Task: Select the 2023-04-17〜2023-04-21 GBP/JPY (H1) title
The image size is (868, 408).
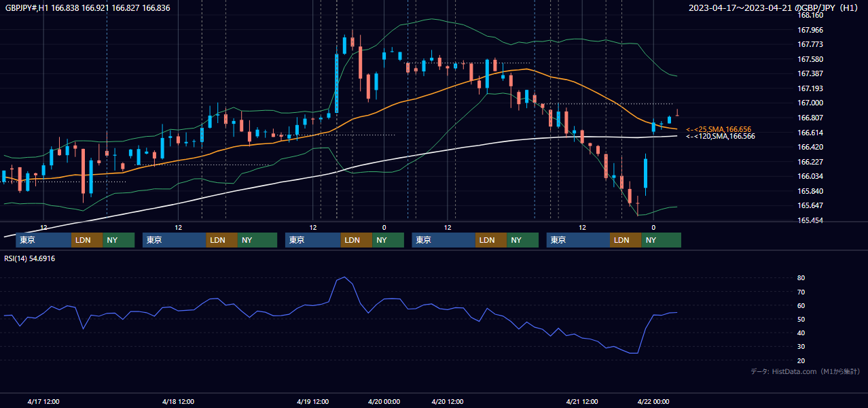Action: [x=774, y=8]
